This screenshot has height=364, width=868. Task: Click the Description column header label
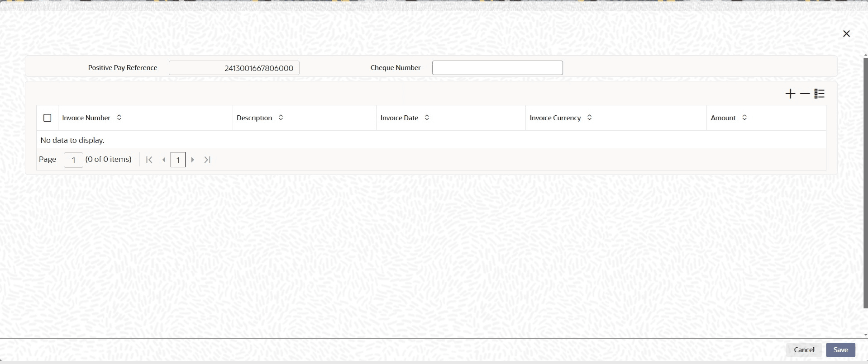pyautogui.click(x=254, y=118)
